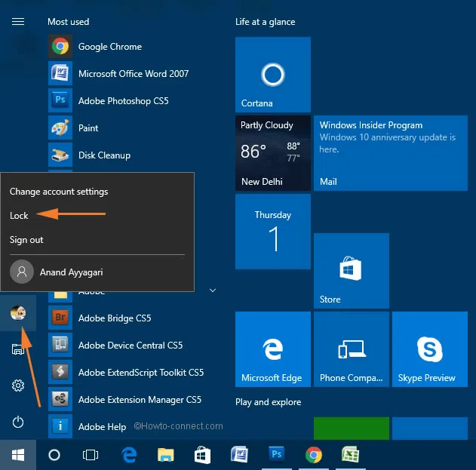
Task: Click the Power icon in Start sidebar
Action: (18, 422)
